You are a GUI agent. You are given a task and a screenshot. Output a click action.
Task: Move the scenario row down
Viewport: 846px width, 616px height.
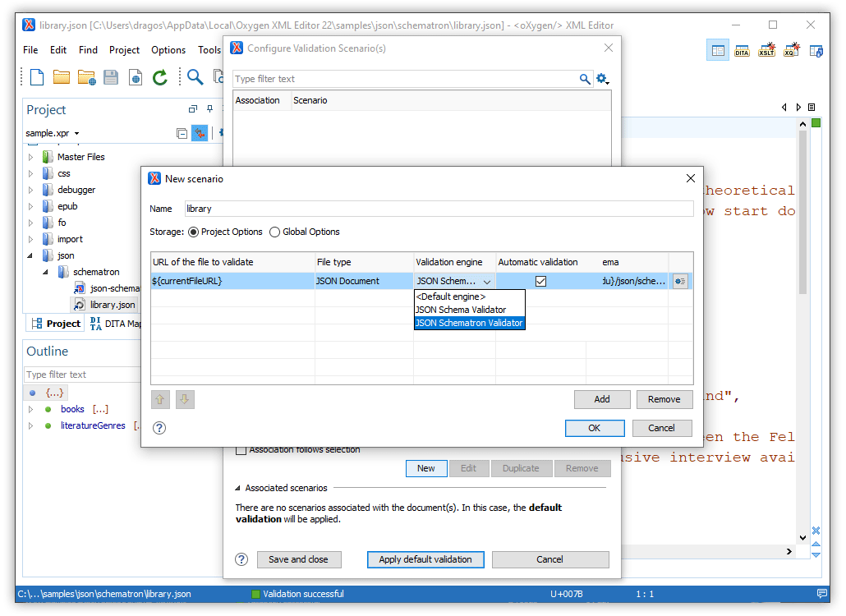click(185, 400)
